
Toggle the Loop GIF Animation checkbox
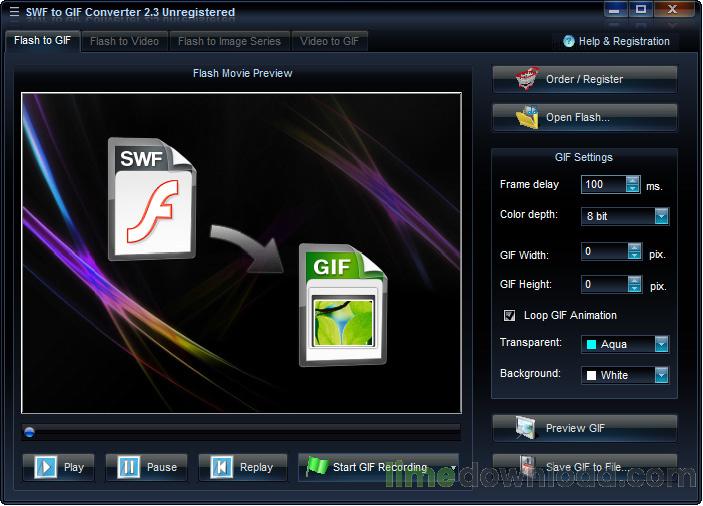point(510,315)
